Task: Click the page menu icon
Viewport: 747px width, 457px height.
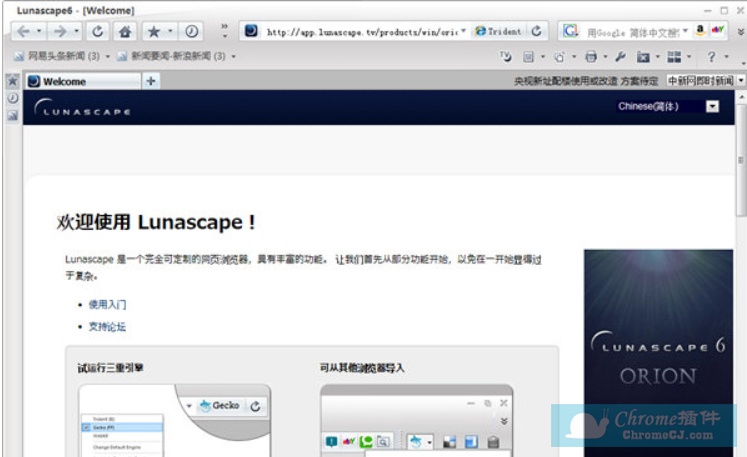Action: (x=528, y=57)
